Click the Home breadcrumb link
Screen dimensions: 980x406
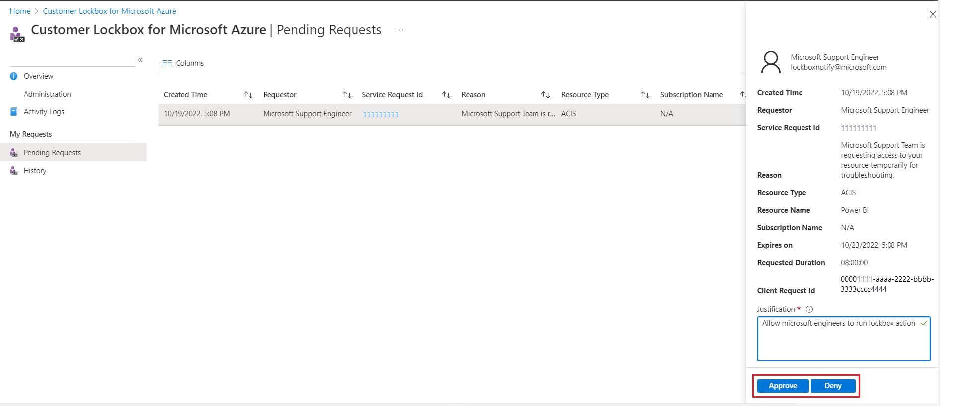[20, 11]
